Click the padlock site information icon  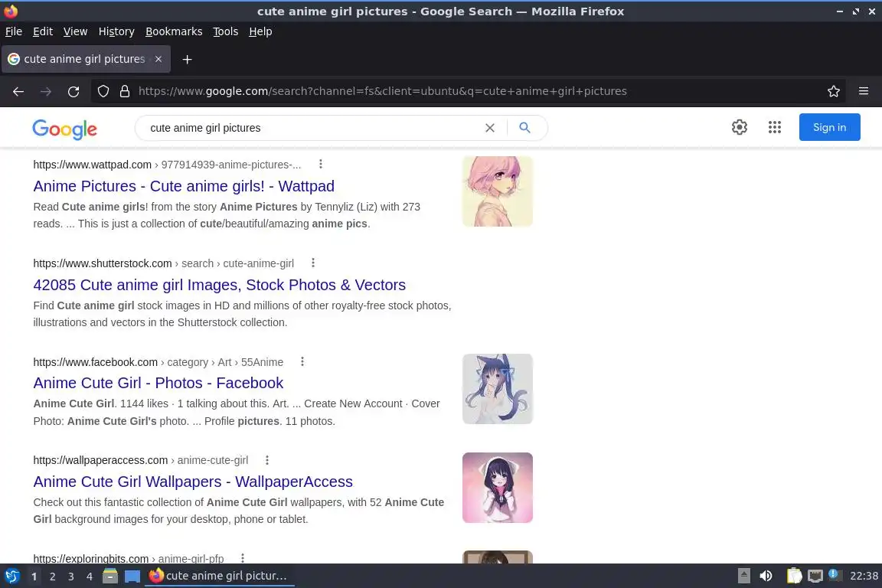pos(124,91)
